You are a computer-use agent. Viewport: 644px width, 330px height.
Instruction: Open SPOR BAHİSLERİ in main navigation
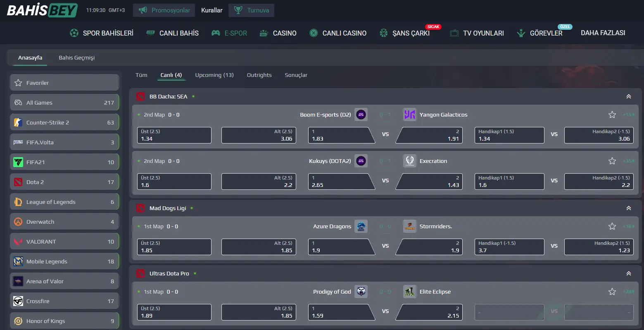click(x=102, y=33)
